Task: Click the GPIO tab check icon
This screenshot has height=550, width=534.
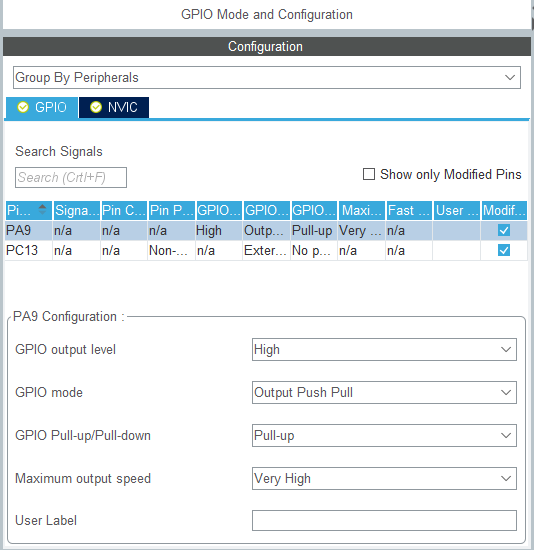Action: click(23, 107)
